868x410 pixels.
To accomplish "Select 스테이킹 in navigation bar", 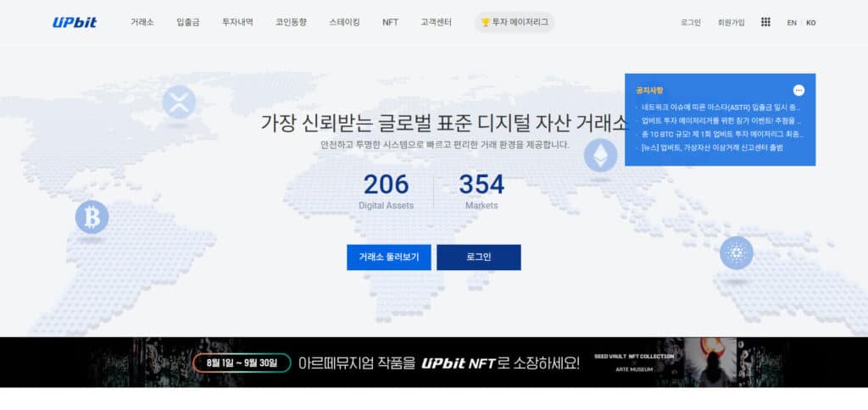I will click(344, 23).
